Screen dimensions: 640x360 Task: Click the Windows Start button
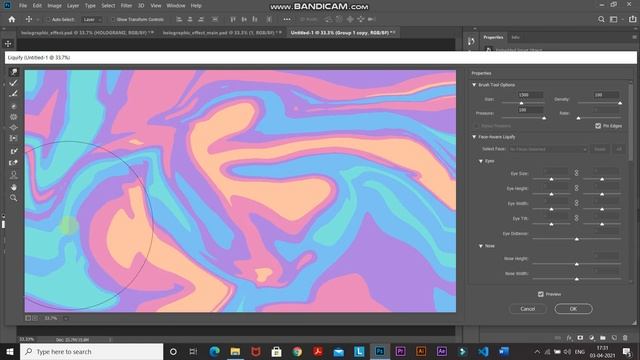10,351
